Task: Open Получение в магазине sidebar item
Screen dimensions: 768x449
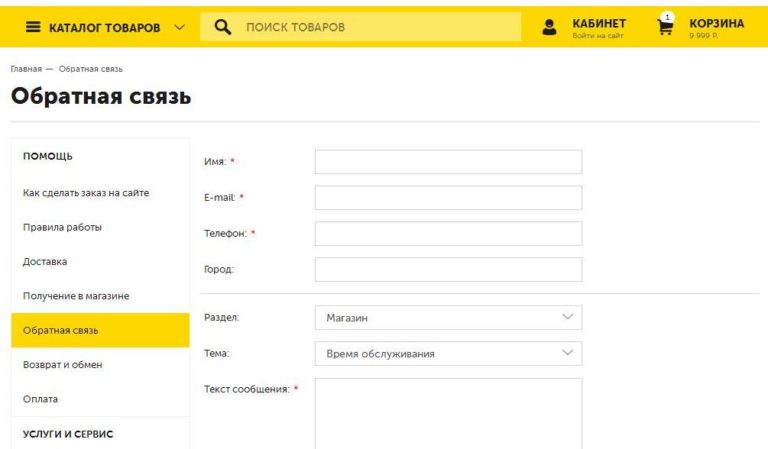Action: [76, 296]
